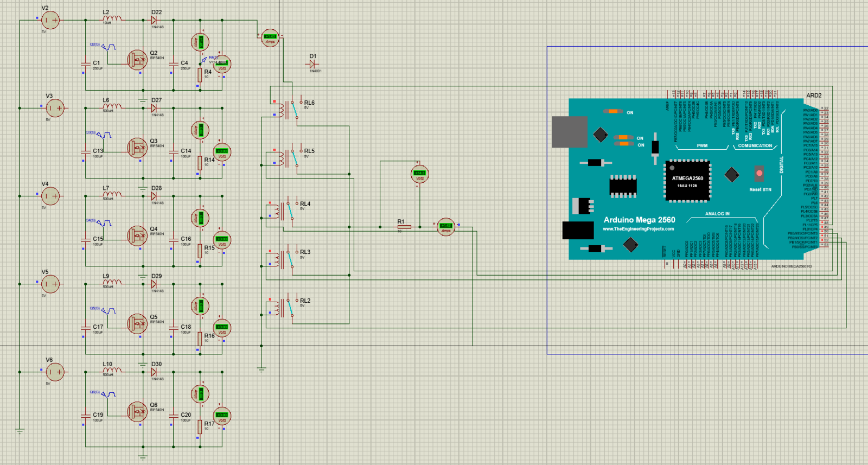Select resistor R14 symbol
Screen dimensions: 868x465
click(x=200, y=163)
